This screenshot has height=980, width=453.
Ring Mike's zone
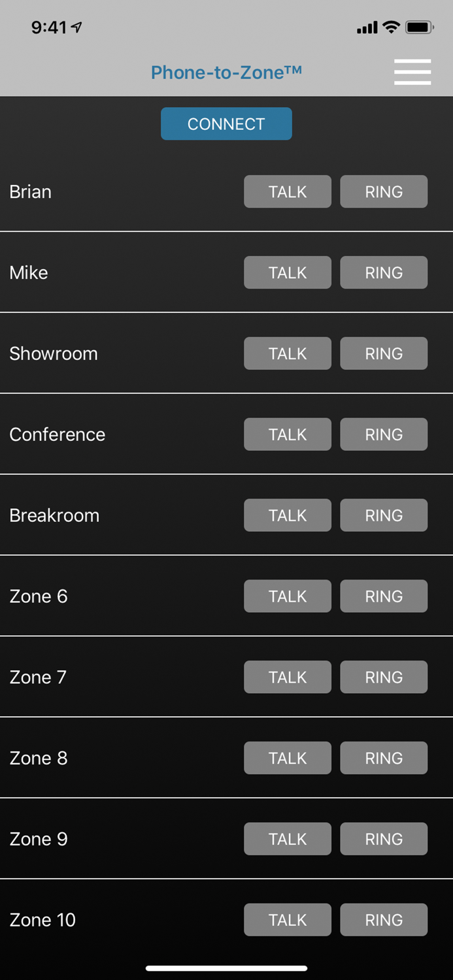(x=384, y=272)
